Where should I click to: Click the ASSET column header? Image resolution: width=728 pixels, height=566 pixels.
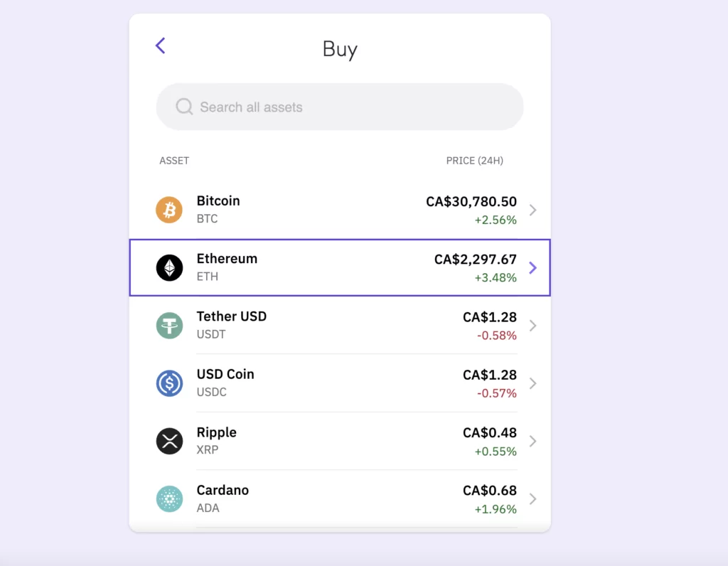coord(174,161)
